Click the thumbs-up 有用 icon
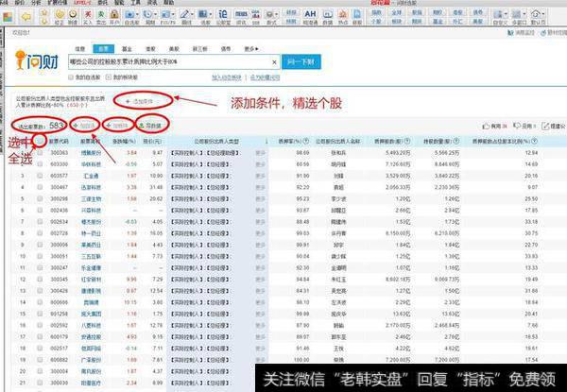 pyautogui.click(x=486, y=126)
